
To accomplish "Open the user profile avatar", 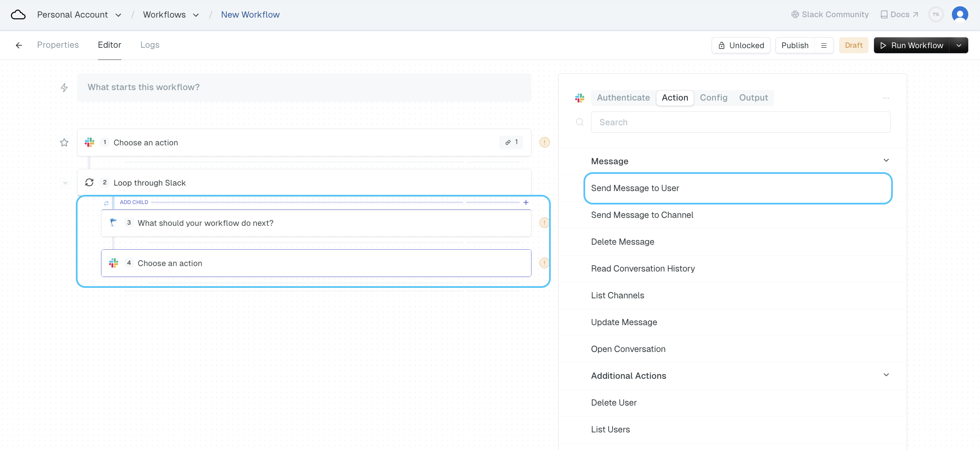I will coord(959,15).
